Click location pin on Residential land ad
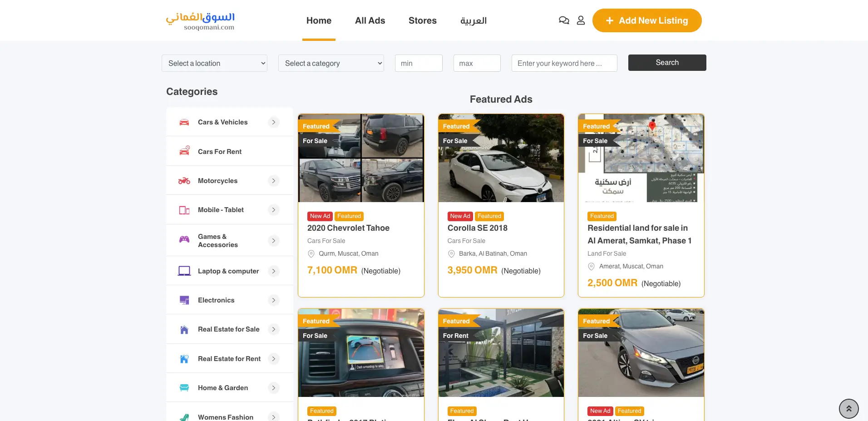Viewport: 868px width, 421px height. [591, 267]
